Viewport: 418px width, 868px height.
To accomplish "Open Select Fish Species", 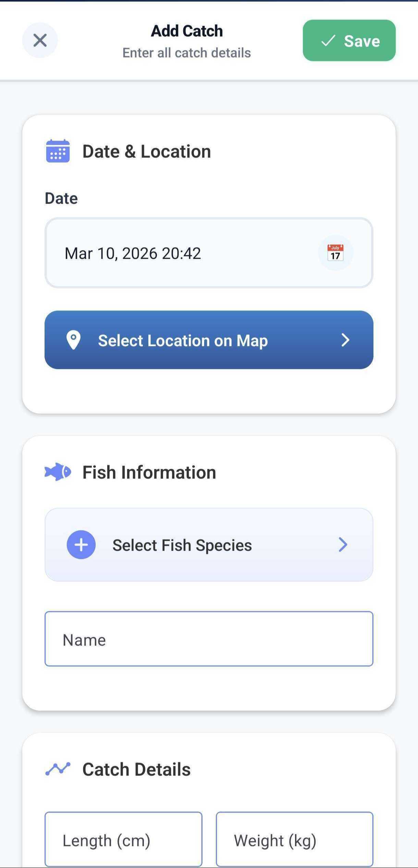I will pyautogui.click(x=182, y=545).
